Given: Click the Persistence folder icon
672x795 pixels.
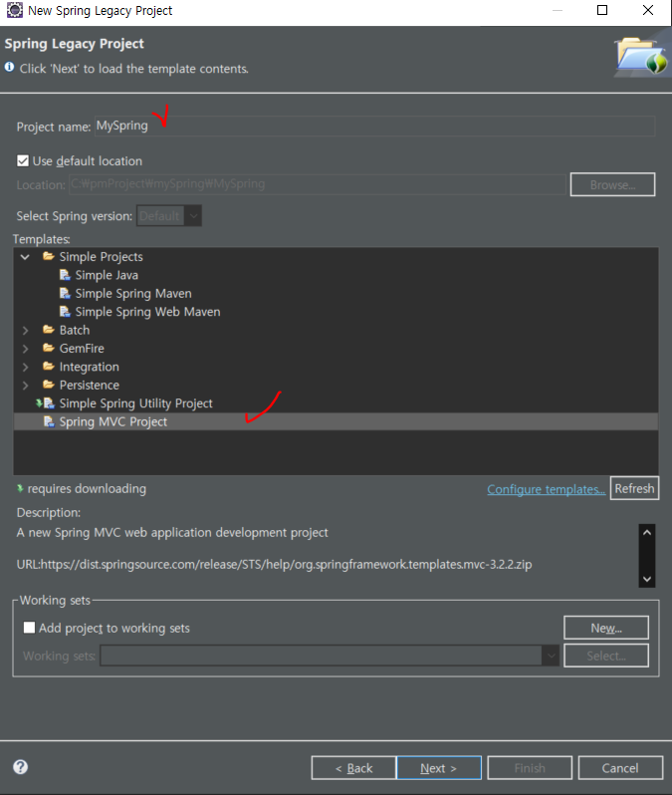Looking at the screenshot, I should pos(49,385).
